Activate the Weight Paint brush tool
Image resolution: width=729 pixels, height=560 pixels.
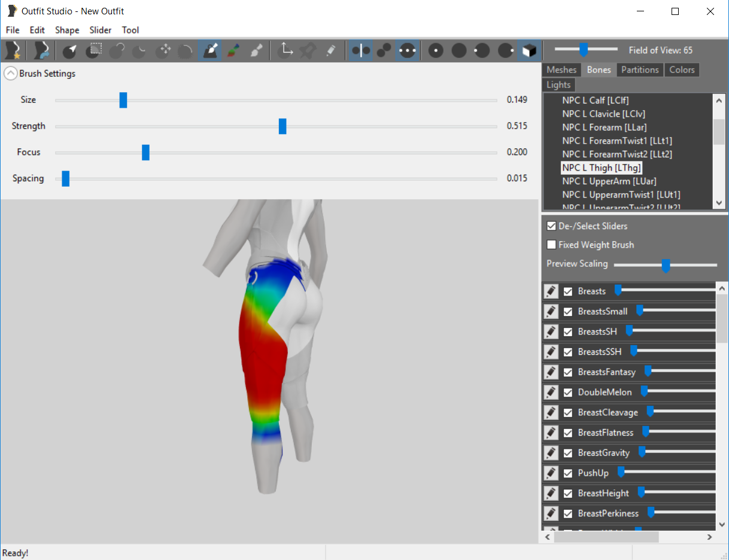[x=209, y=51]
